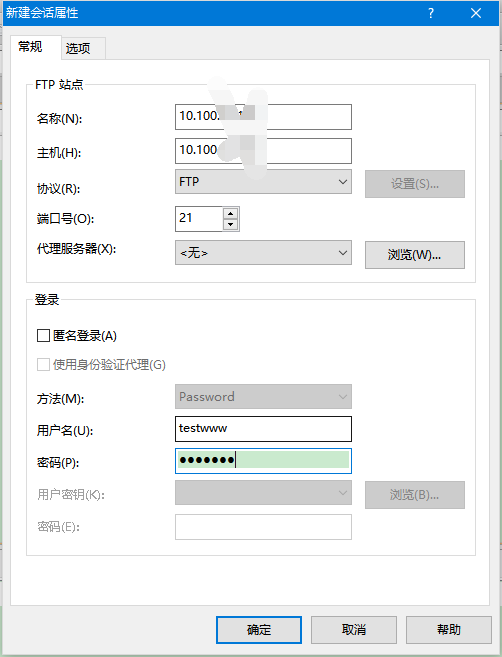The width and height of the screenshot is (502, 657).
Task: Click the 名称(N) input field
Action: coord(263,117)
